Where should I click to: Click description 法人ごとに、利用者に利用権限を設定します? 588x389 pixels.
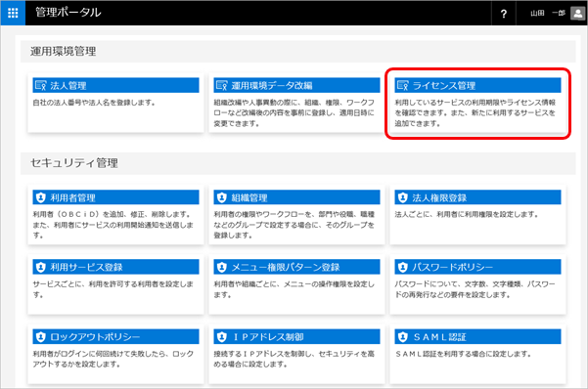pyautogui.click(x=467, y=214)
